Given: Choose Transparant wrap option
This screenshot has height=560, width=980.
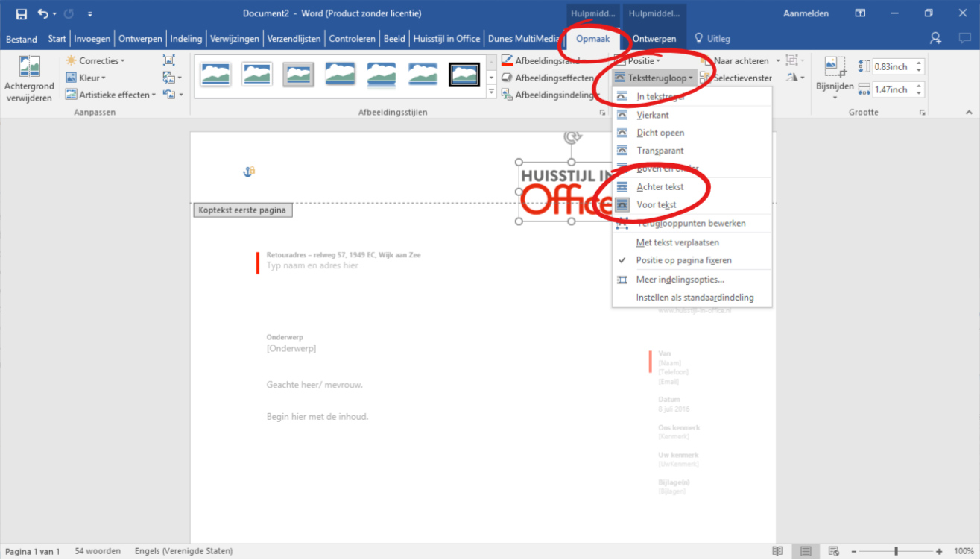Looking at the screenshot, I should tap(692, 151).
